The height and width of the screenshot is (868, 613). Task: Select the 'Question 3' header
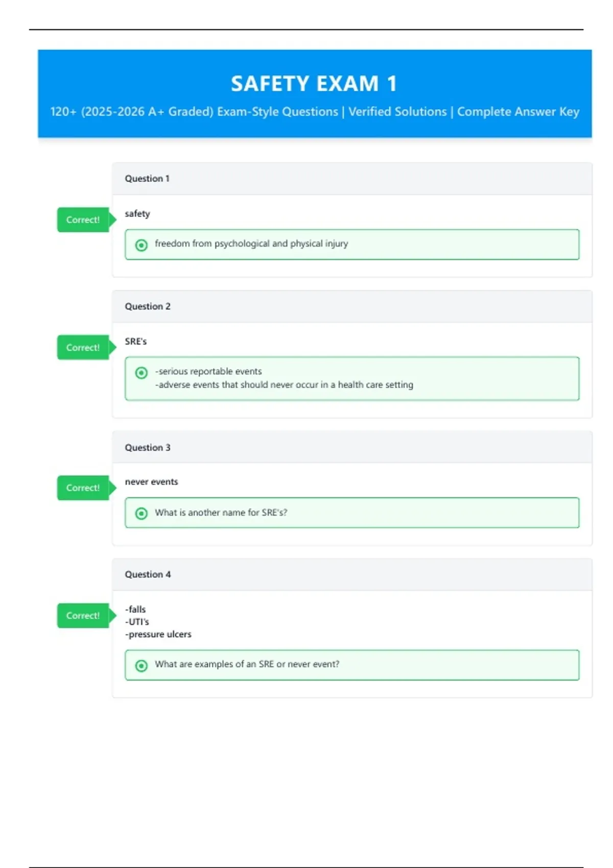tap(148, 447)
